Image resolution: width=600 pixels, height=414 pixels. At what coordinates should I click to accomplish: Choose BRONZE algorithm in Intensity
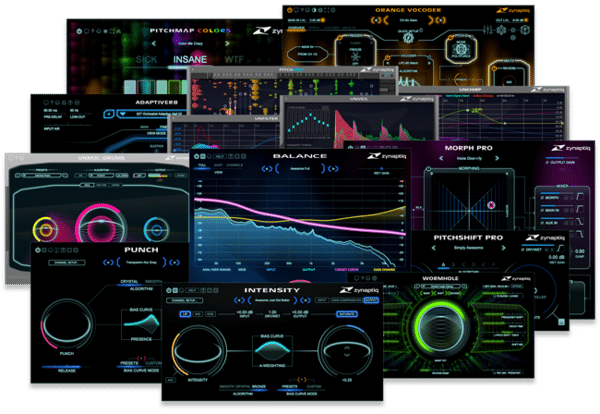pos(259,386)
